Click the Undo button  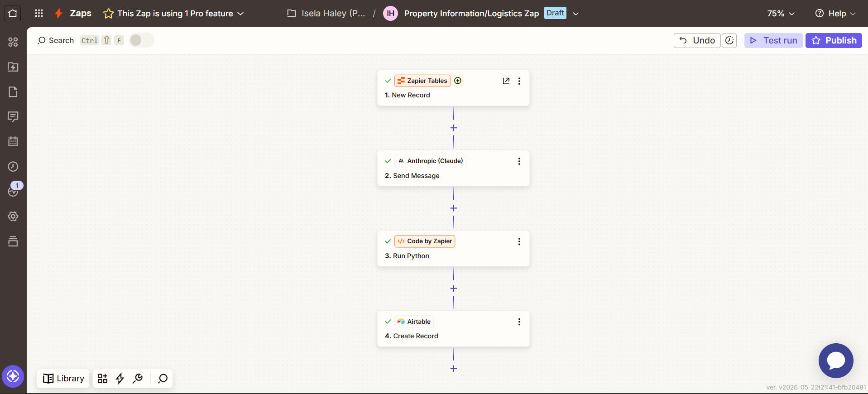tap(697, 40)
